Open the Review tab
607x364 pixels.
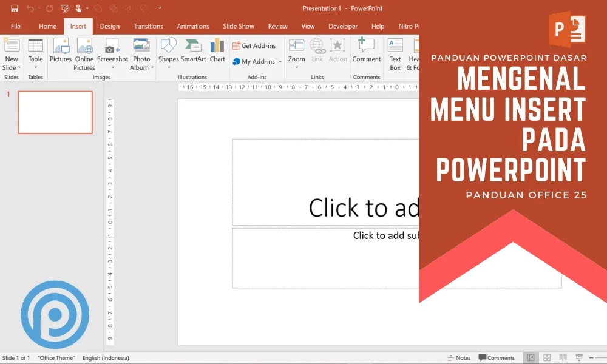click(277, 26)
